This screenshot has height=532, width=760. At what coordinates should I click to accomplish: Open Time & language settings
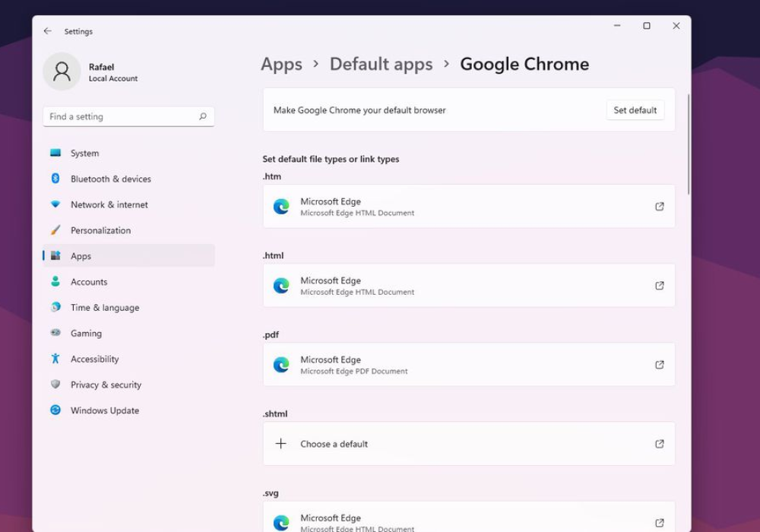[128, 307]
